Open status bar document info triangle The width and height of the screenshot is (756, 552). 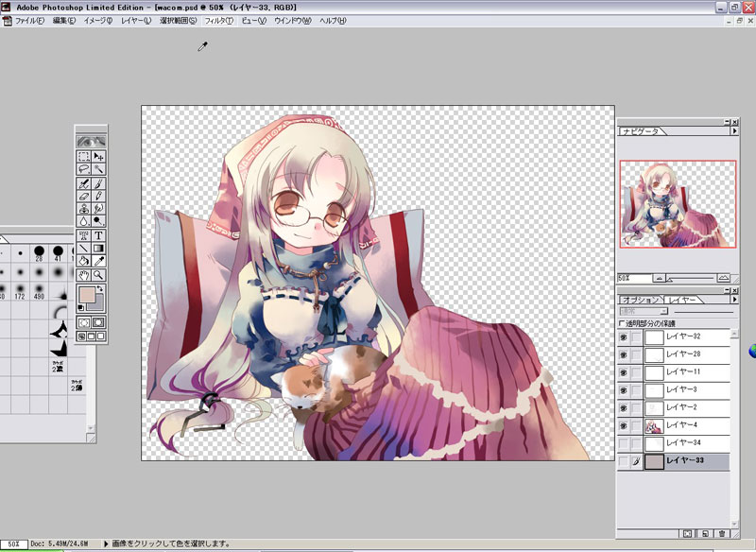106,543
